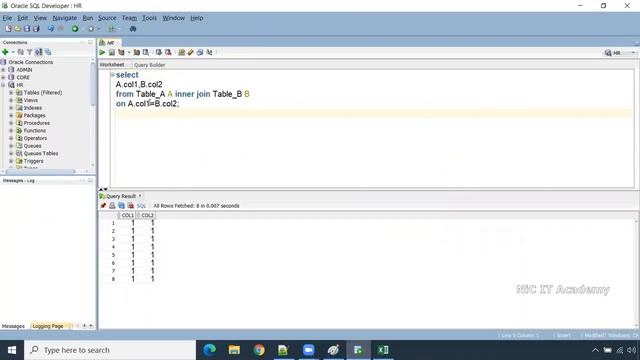The width and height of the screenshot is (640, 360).
Task: Expand the CORE connection node
Action: pos(3,77)
